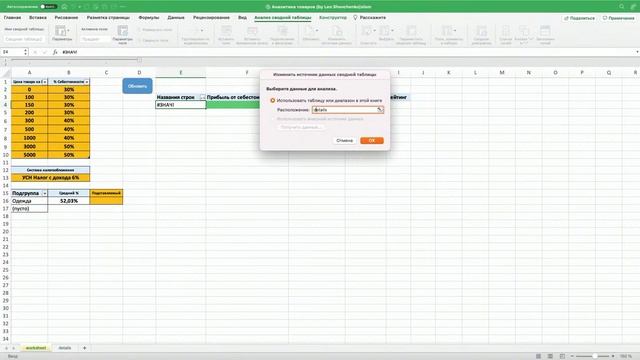Open Примечания comments button
640x360 pixels.
(x=618, y=18)
